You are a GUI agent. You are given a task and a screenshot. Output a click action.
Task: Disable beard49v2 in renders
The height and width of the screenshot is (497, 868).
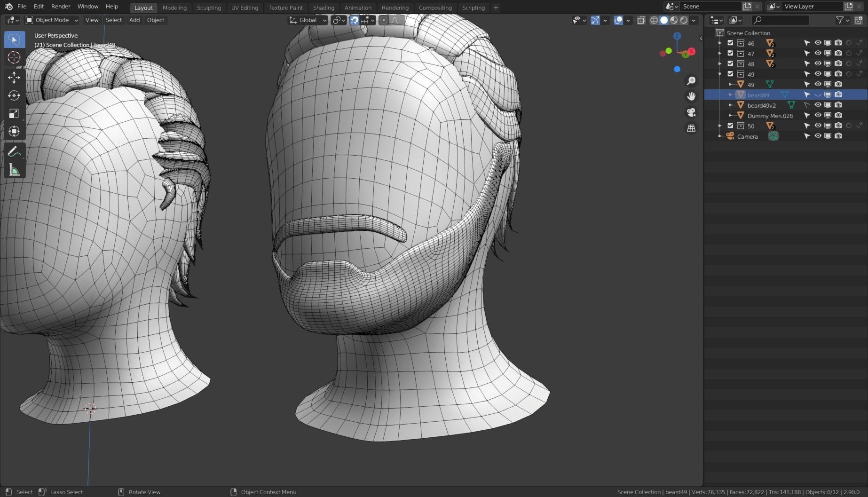click(x=838, y=105)
